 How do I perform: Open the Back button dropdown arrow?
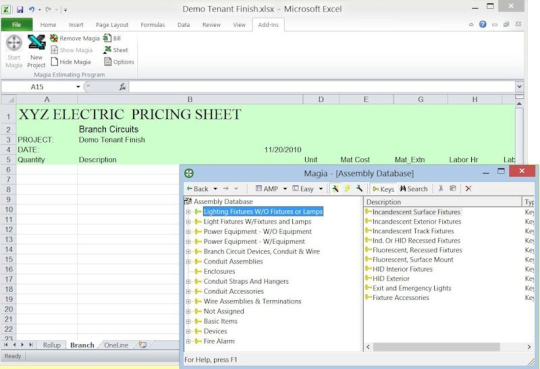215,189
